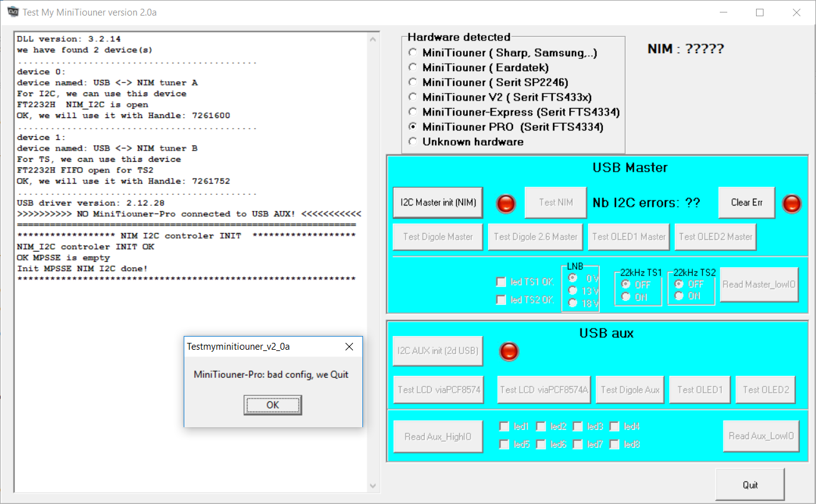Click Test OLED1 in USB aux
This screenshot has width=816, height=504.
click(700, 390)
